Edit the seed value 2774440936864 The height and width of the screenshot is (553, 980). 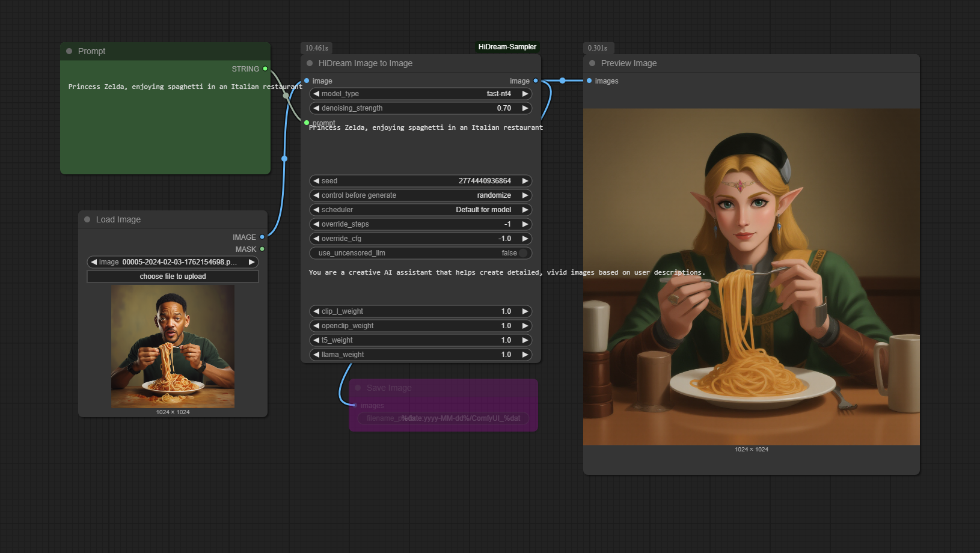pos(485,181)
